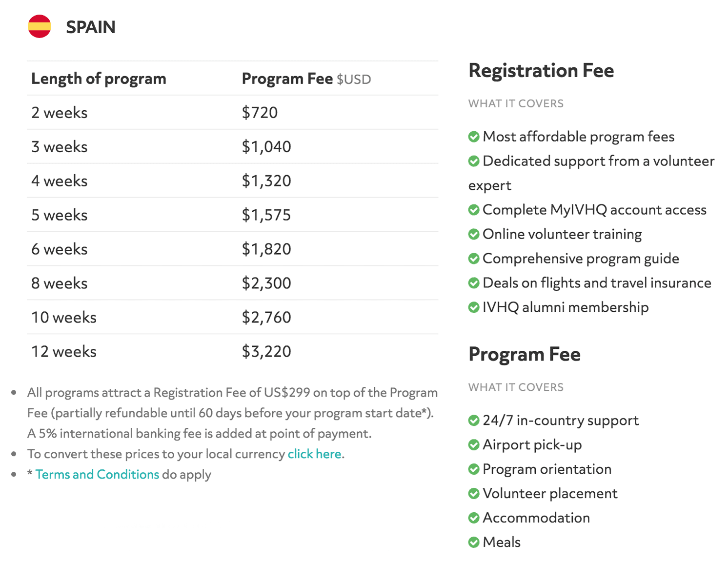The image size is (728, 563).
Task: Select the $2,300 eight-week fee cell
Action: click(266, 283)
